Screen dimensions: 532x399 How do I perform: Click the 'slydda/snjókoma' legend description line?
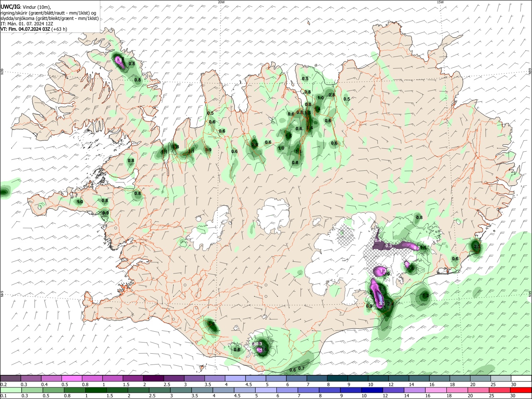pyautogui.click(x=49, y=18)
